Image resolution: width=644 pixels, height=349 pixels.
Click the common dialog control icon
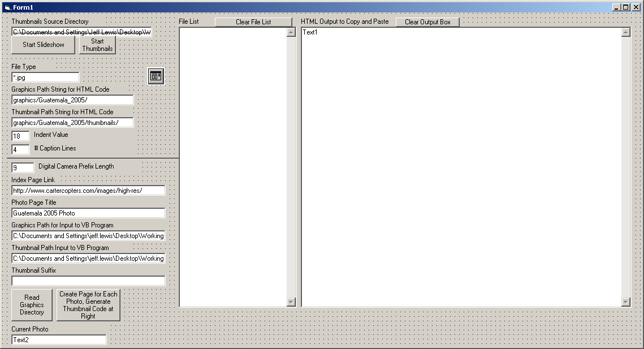point(156,76)
